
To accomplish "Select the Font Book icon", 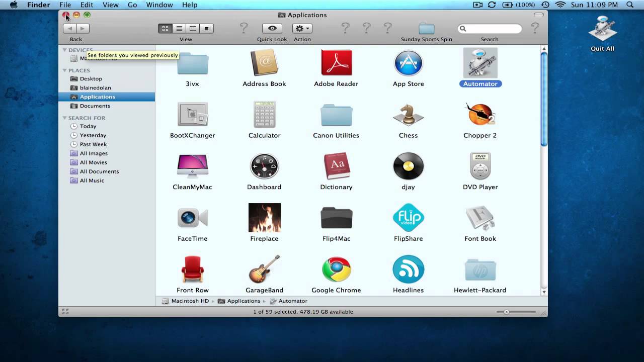I will click(x=480, y=218).
